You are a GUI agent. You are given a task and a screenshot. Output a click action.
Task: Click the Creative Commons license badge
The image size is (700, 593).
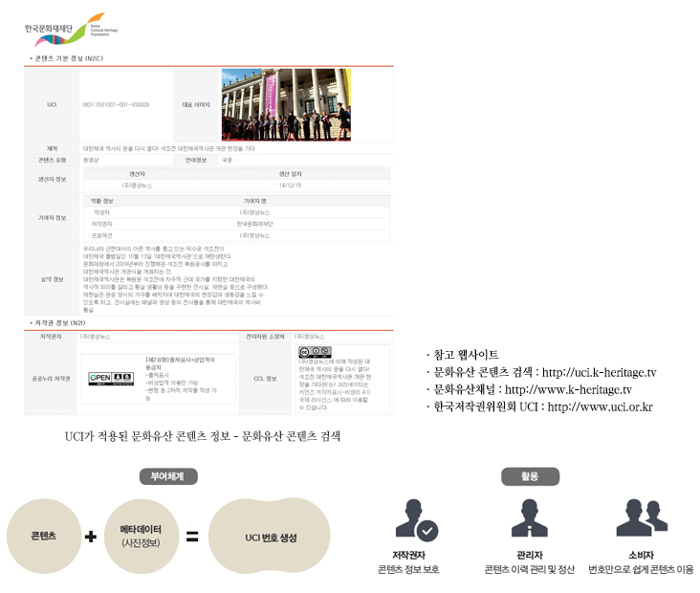click(316, 352)
